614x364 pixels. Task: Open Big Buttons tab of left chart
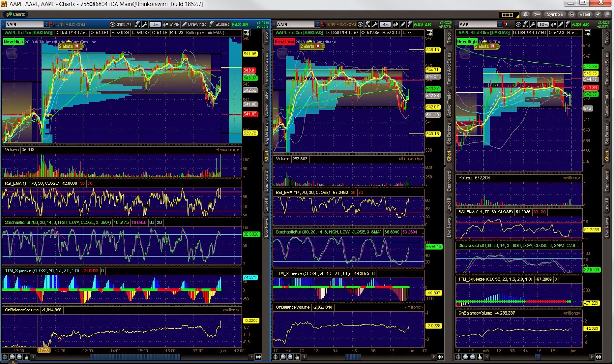click(x=266, y=133)
